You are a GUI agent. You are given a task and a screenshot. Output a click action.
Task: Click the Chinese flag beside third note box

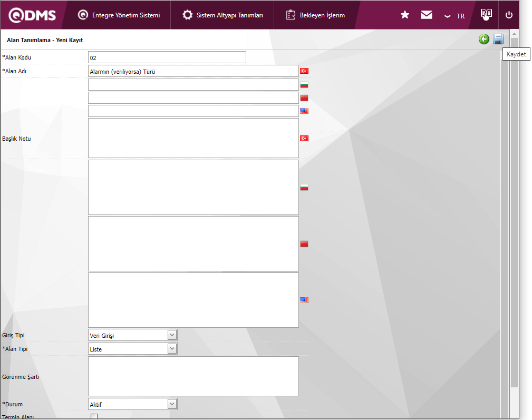point(304,244)
